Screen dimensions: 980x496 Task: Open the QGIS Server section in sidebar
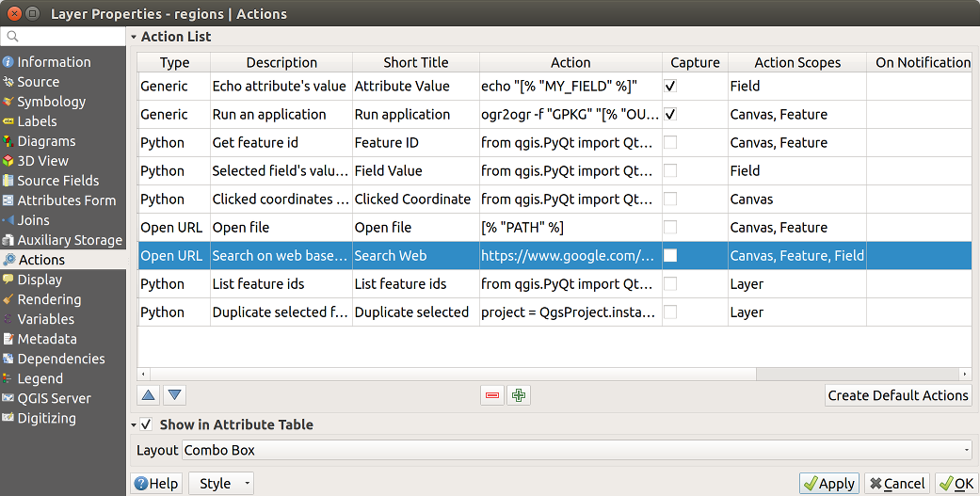pyautogui.click(x=54, y=398)
